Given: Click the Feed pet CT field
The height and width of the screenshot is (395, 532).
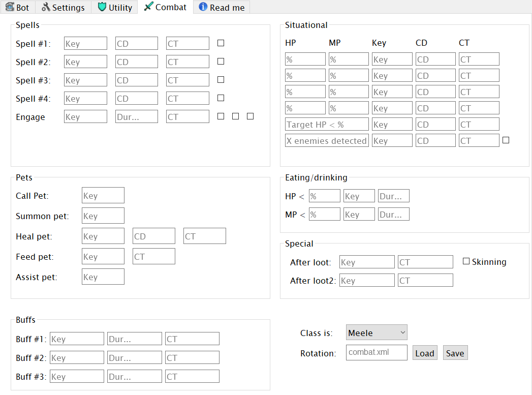Looking at the screenshot, I should [x=153, y=256].
